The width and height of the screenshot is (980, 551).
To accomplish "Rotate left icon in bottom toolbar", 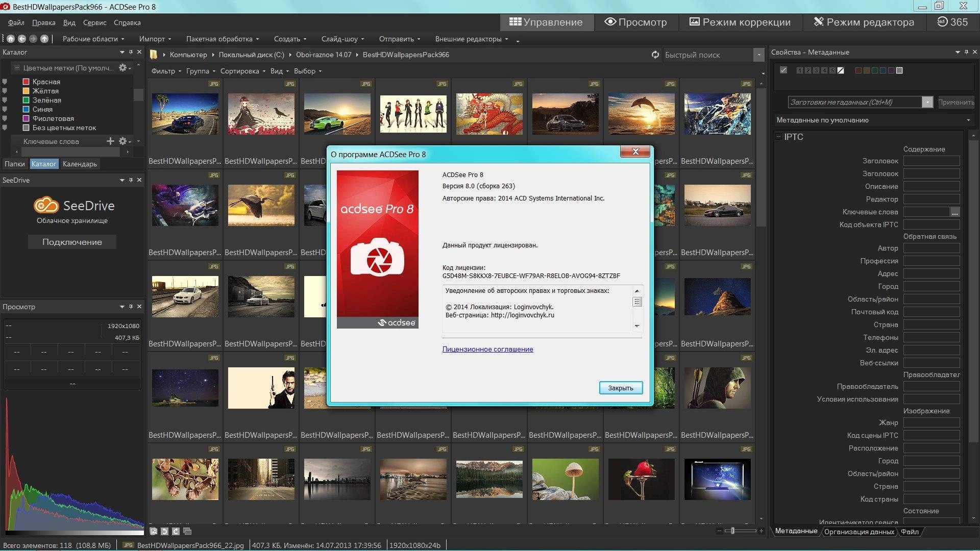I will tap(165, 531).
